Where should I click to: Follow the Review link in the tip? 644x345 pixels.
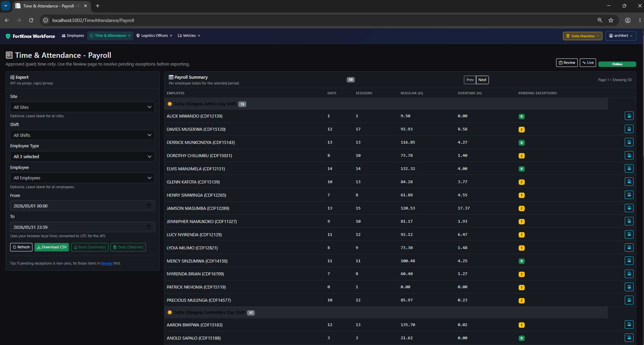[x=107, y=264]
